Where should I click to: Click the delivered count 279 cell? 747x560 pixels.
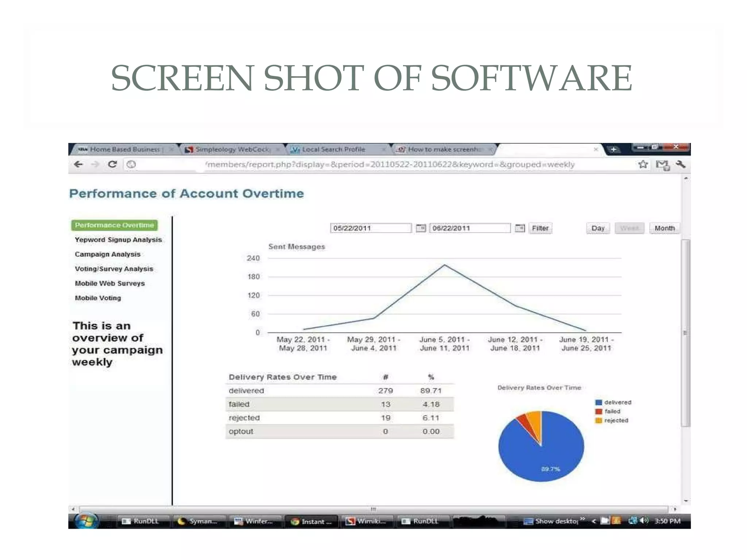pos(386,391)
